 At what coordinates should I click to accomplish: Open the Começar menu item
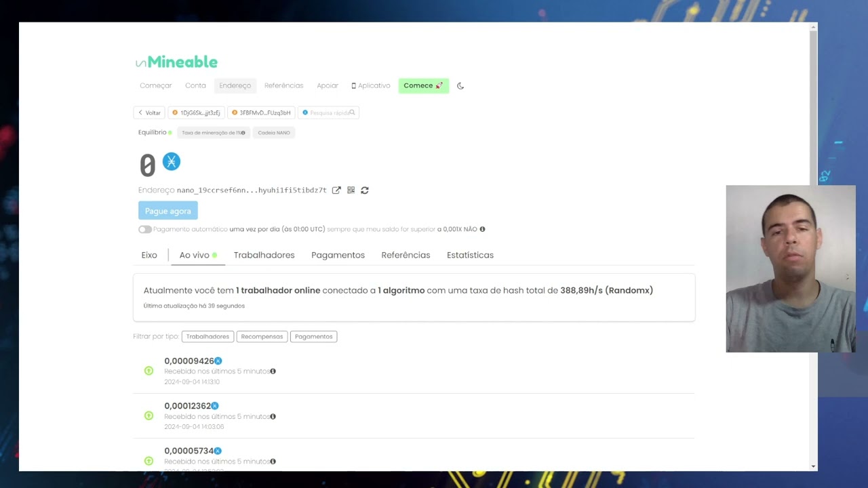click(x=156, y=85)
